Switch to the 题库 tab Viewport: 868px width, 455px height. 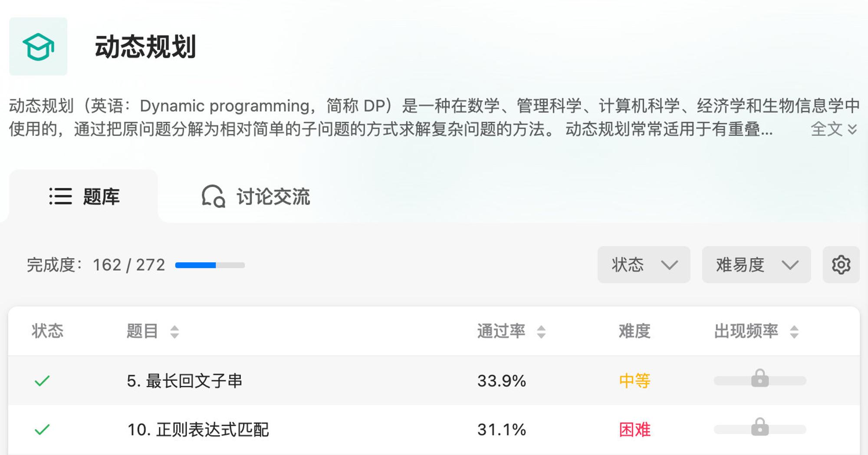click(x=84, y=196)
